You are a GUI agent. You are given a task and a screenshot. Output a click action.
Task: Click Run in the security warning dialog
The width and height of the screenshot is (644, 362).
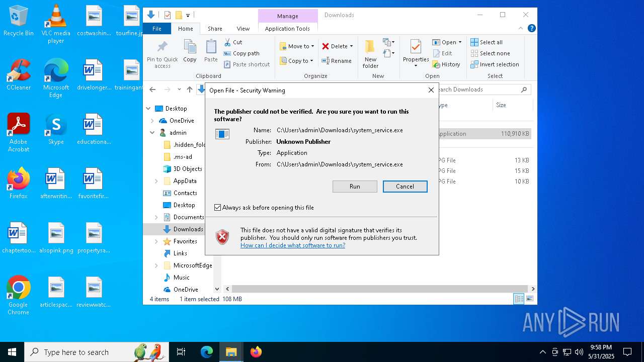(x=355, y=187)
